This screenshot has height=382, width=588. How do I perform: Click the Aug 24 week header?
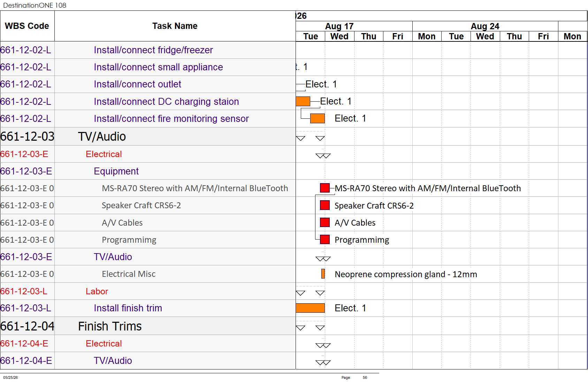pyautogui.click(x=485, y=26)
